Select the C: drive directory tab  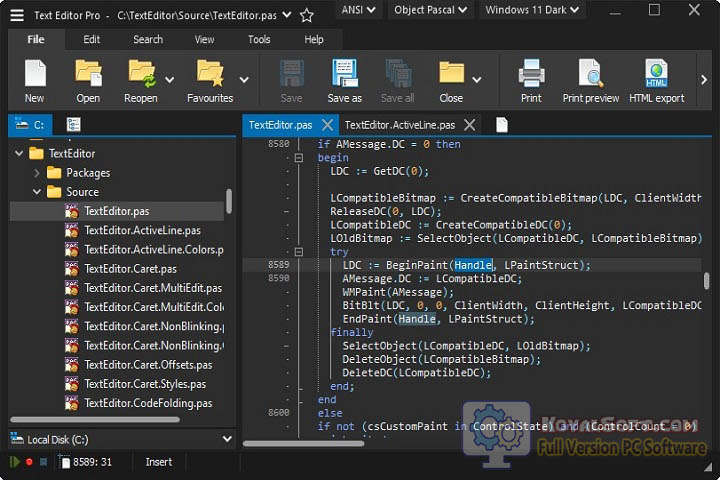coord(30,124)
